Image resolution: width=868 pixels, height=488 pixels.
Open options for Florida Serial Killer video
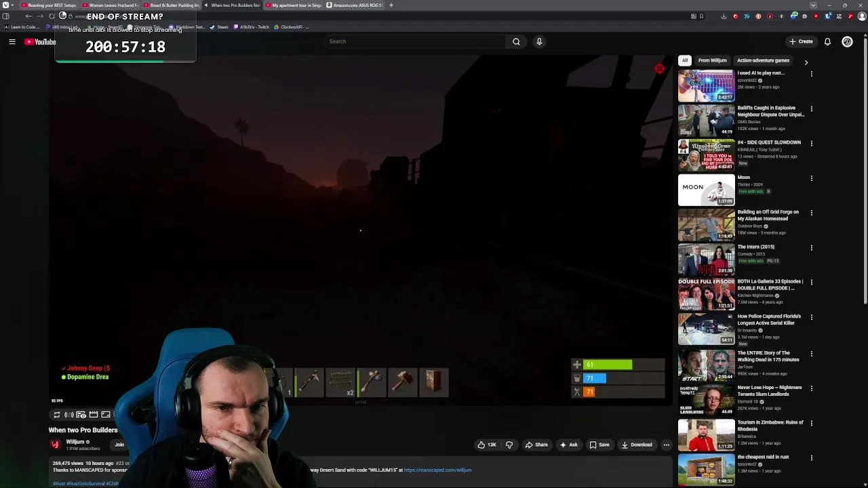812,317
